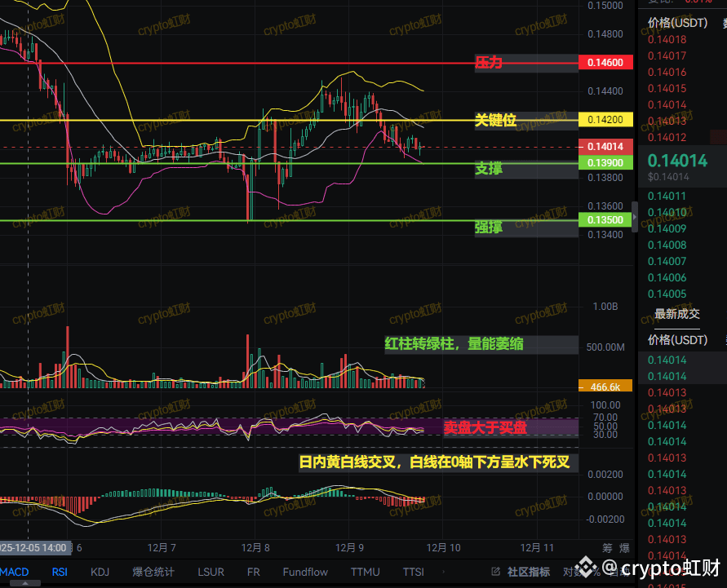Click bid price 0.14011 in order book
This screenshot has width=727, height=588.
[x=667, y=196]
